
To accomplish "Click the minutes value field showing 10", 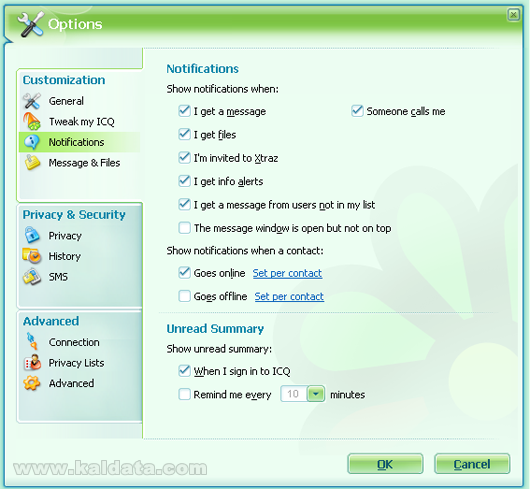I will [293, 394].
